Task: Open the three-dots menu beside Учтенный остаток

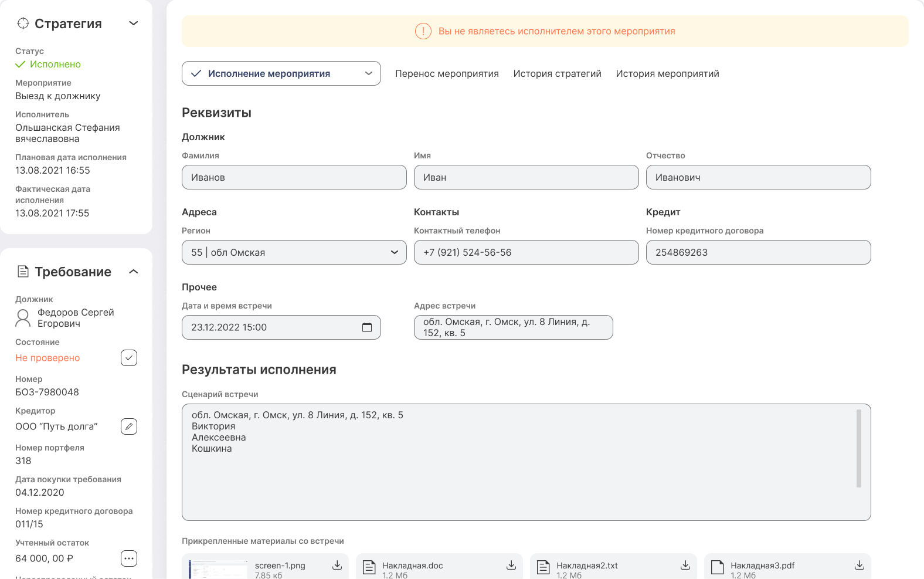Action: (x=129, y=558)
